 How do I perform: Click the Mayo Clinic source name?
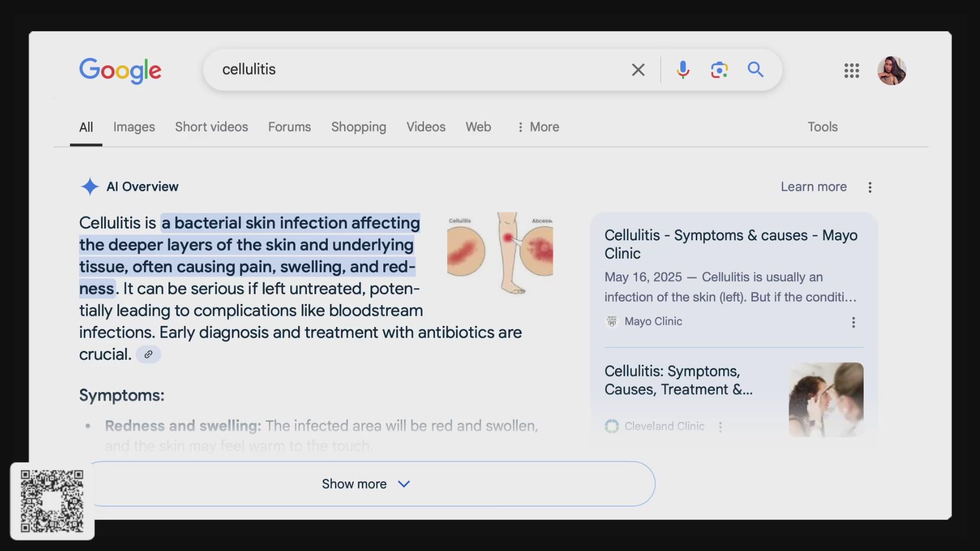653,321
